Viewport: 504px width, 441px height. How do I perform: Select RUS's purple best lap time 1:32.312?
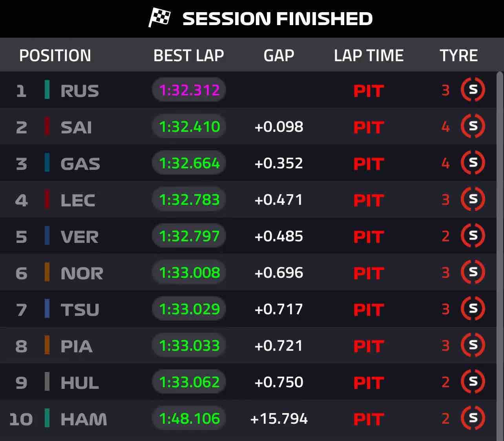[x=188, y=90]
